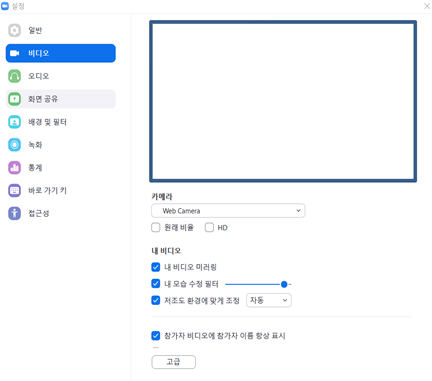This screenshot has height=381, width=432.
Task: Click the Screen Share (화면 공유) icon
Action: (14, 99)
